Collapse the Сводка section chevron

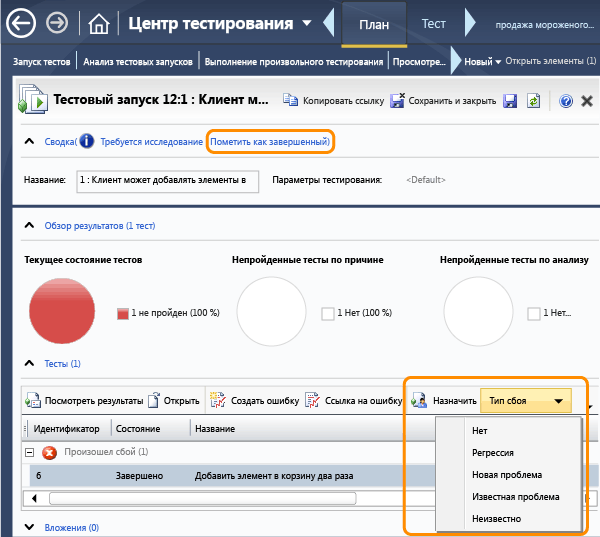pos(29,141)
